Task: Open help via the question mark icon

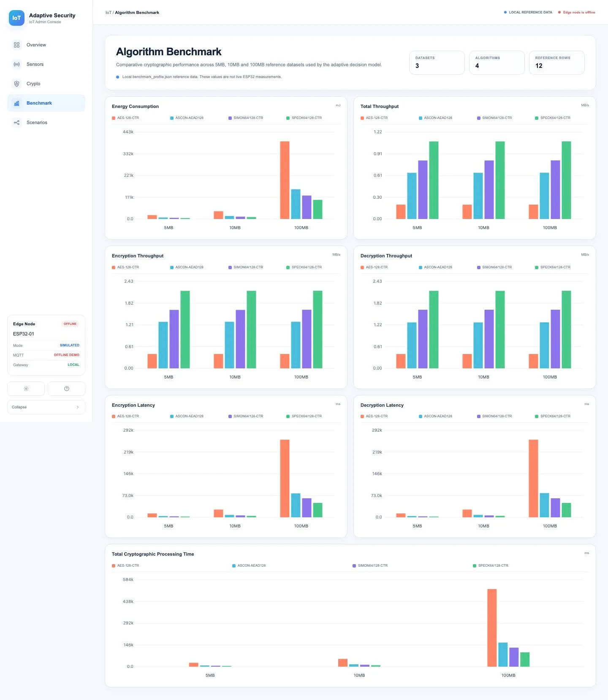Action: [x=66, y=389]
